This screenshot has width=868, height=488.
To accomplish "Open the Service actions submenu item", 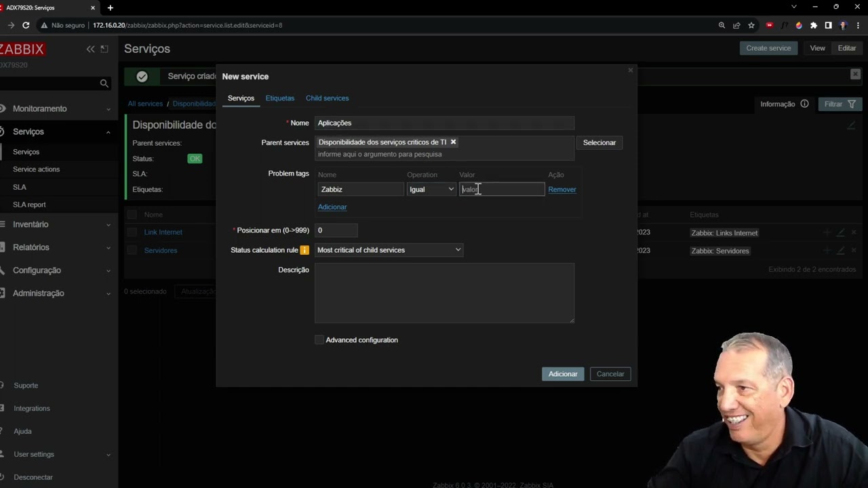I will click(36, 169).
